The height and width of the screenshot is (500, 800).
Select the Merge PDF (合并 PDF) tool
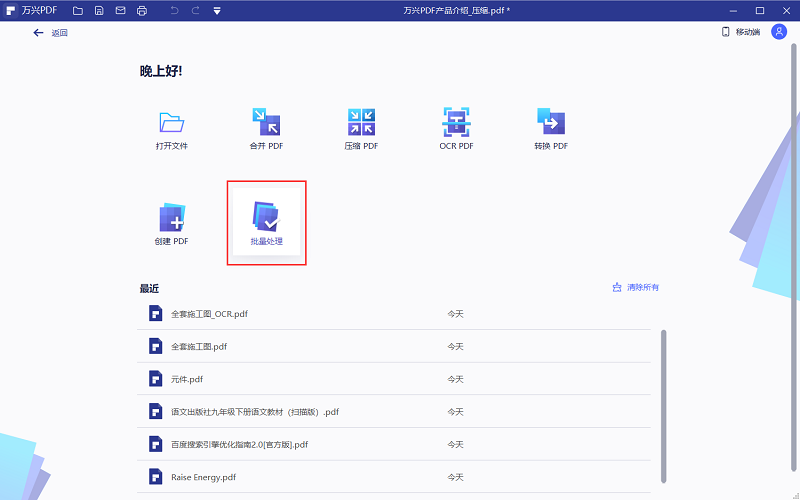[x=266, y=123]
